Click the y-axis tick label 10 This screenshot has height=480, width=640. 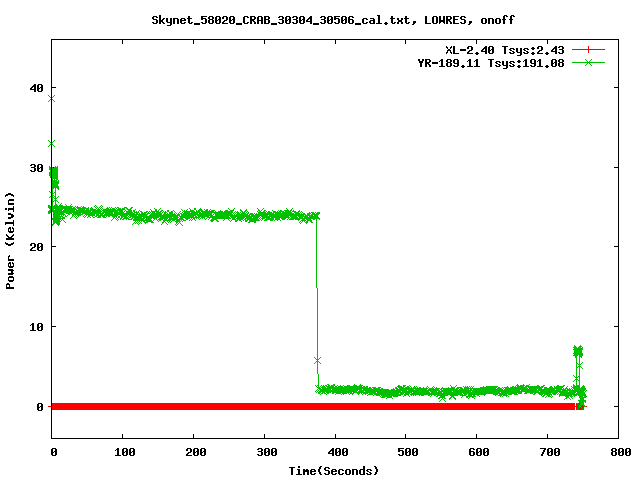click(36, 327)
